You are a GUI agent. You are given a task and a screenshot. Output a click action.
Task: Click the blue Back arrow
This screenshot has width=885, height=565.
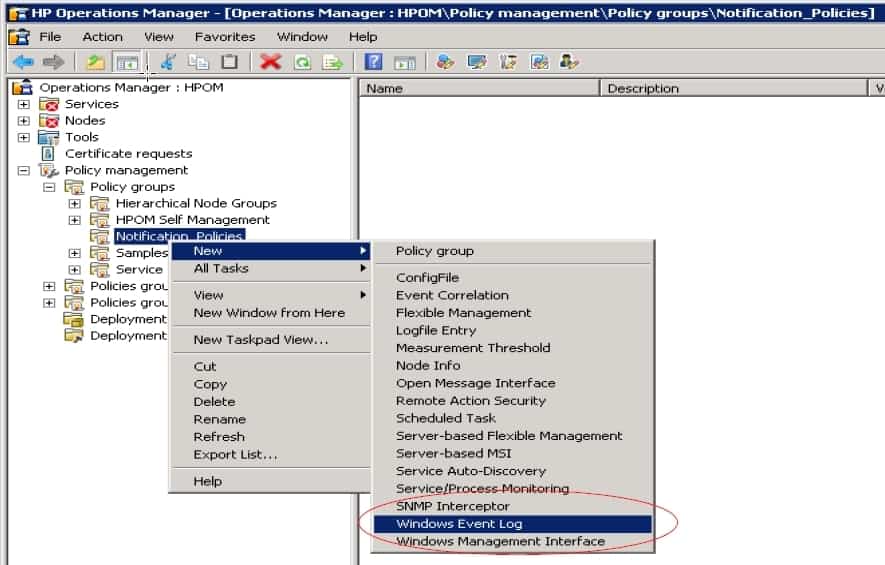point(23,62)
